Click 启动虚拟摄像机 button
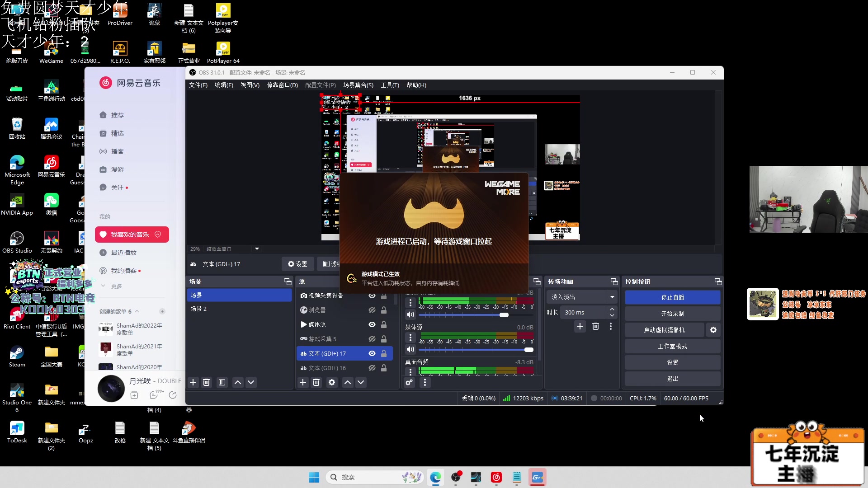868x488 pixels. 664,330
